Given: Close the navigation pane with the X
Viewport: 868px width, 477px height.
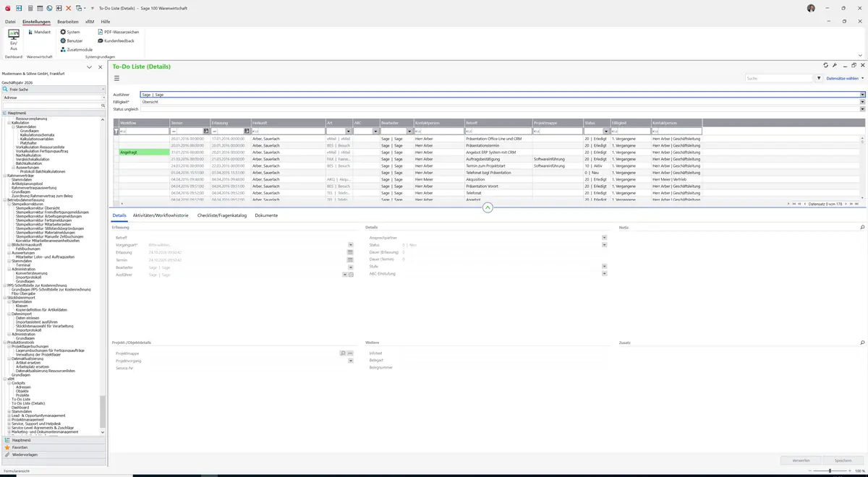Looking at the screenshot, I should click(x=101, y=66).
